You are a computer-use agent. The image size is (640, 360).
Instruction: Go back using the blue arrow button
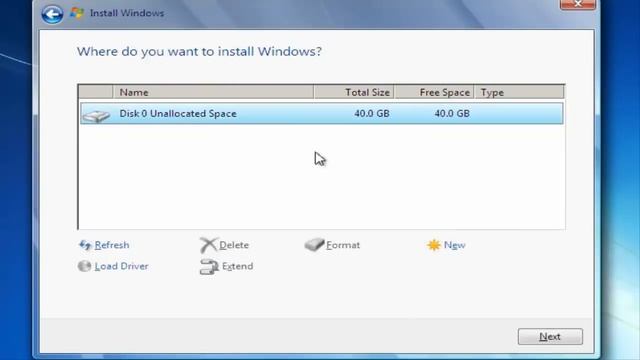tap(52, 14)
